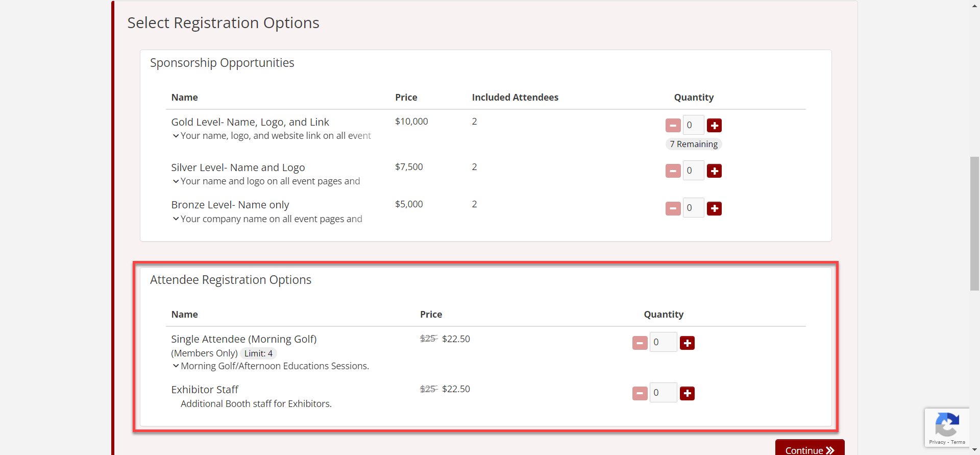The width and height of the screenshot is (980, 455).
Task: Click the page vertical scrollbar thumb
Action: tap(974, 224)
